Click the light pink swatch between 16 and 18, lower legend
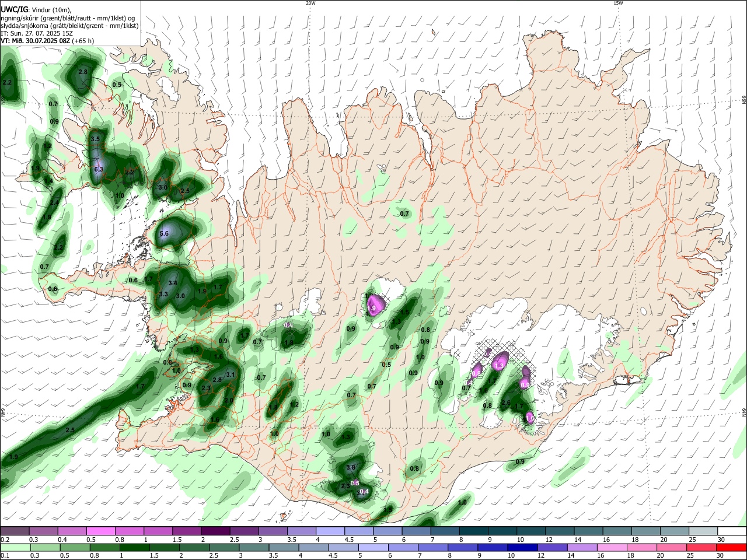The height and width of the screenshot is (560, 747). (x=612, y=548)
